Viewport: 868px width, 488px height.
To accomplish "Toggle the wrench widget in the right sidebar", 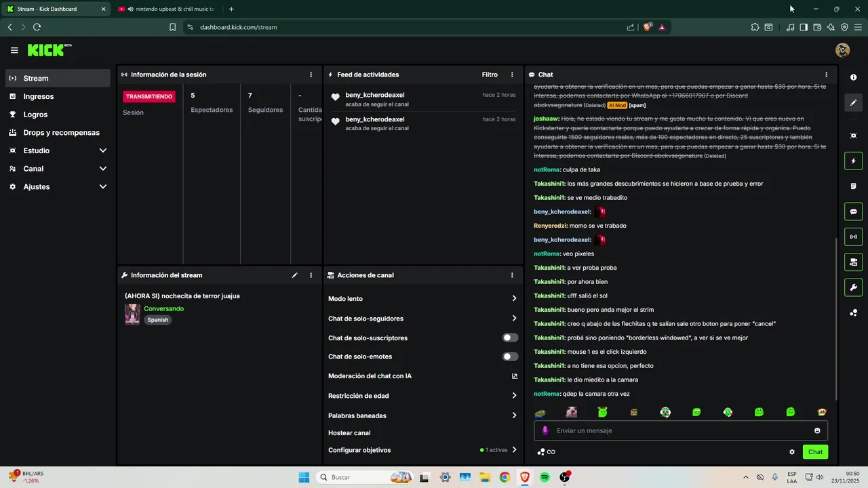I will [x=853, y=287].
